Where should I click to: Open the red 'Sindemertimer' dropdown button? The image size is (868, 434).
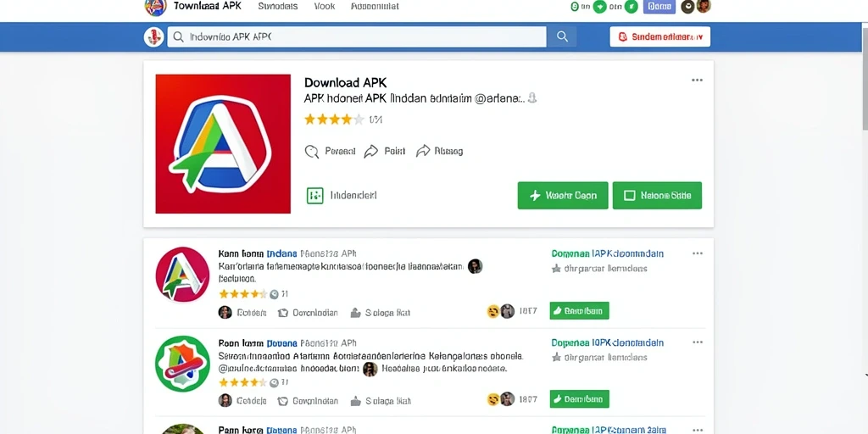(659, 37)
